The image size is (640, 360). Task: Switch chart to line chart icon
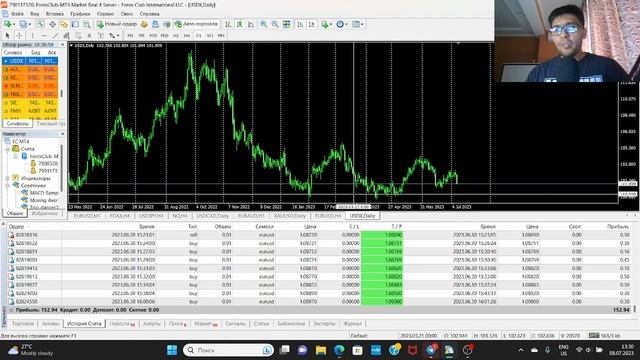251,24
